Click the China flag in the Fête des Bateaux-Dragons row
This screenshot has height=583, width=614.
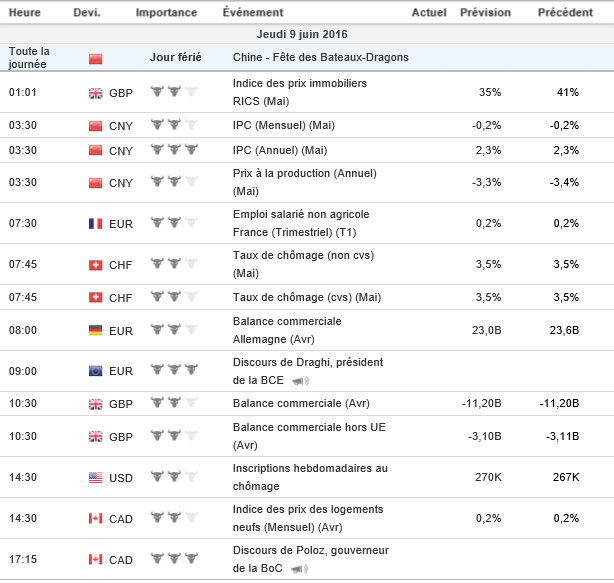click(x=96, y=58)
